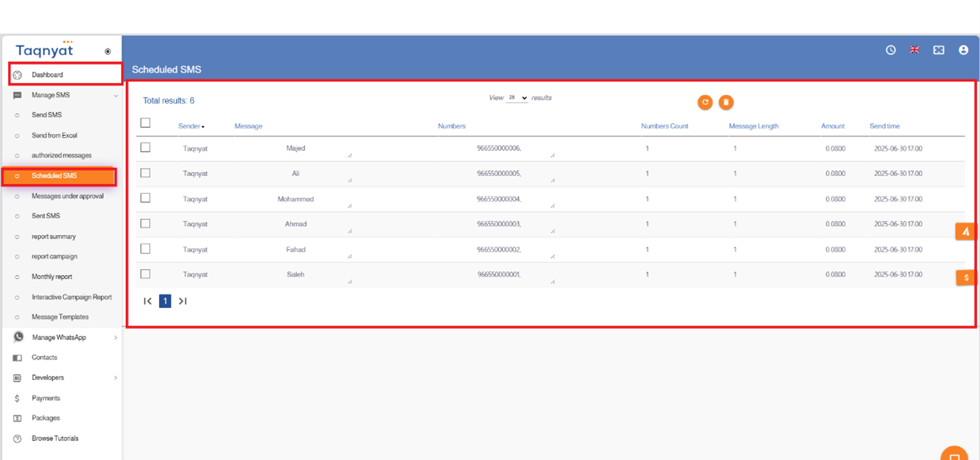This screenshot has height=460, width=980.
Task: Click the Contacts book icon
Action: click(18, 358)
